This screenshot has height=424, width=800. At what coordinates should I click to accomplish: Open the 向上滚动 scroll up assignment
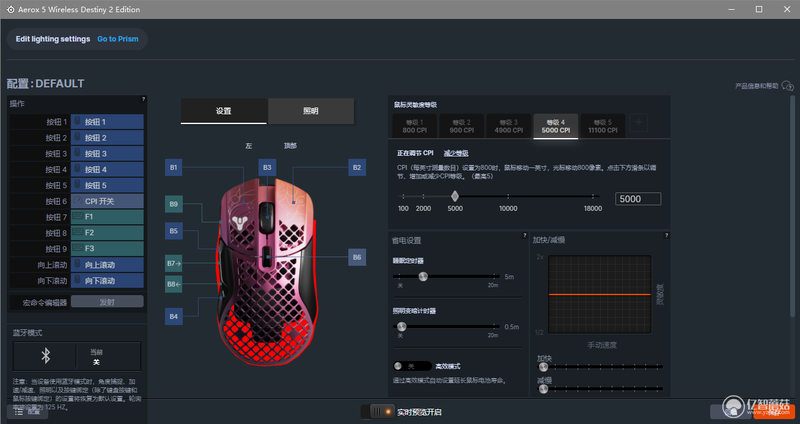point(107,265)
